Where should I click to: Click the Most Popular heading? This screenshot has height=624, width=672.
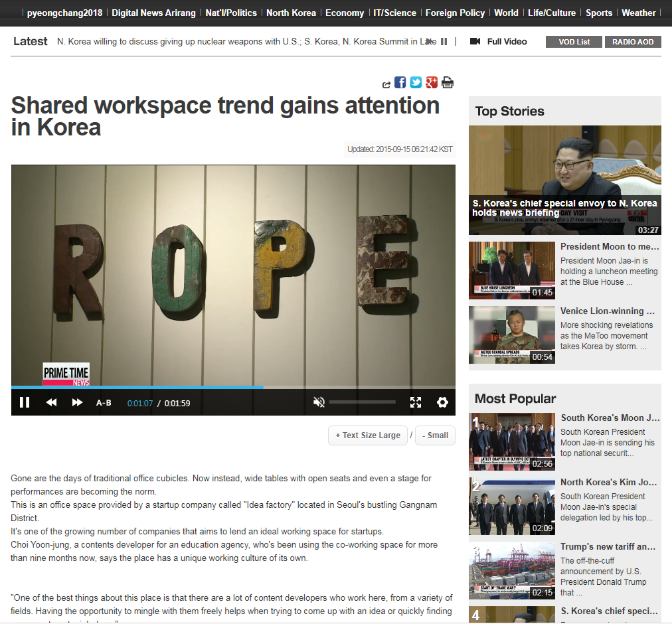pyautogui.click(x=515, y=398)
